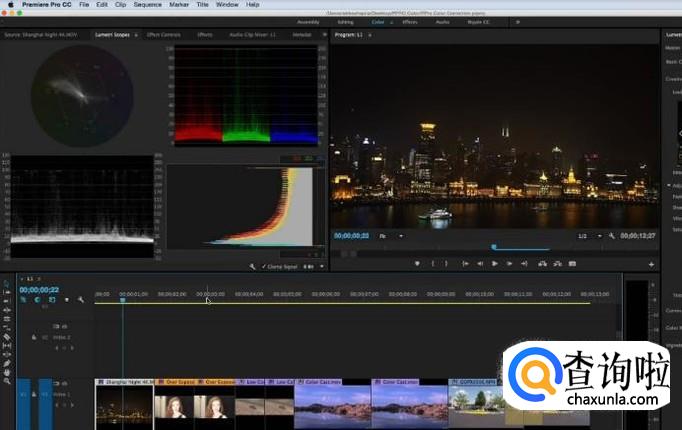Click the timeline wrench settings icon
This screenshot has width=682, height=430.
tap(80, 300)
